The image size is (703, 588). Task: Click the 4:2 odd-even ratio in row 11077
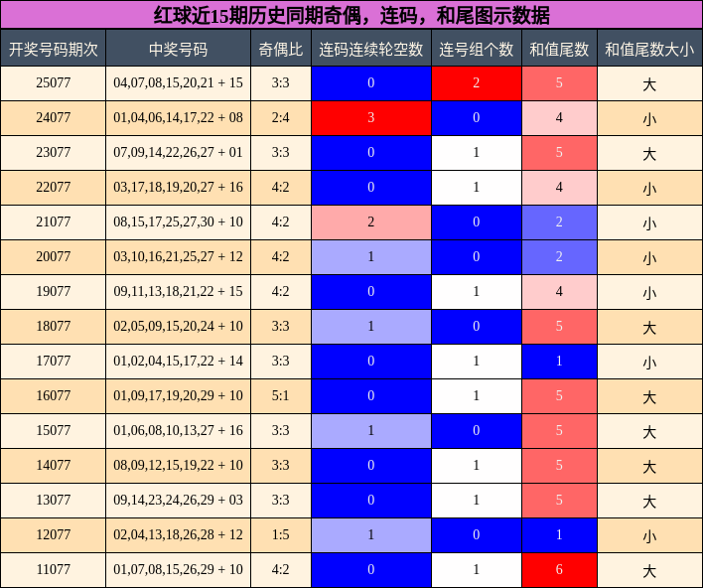[281, 569]
